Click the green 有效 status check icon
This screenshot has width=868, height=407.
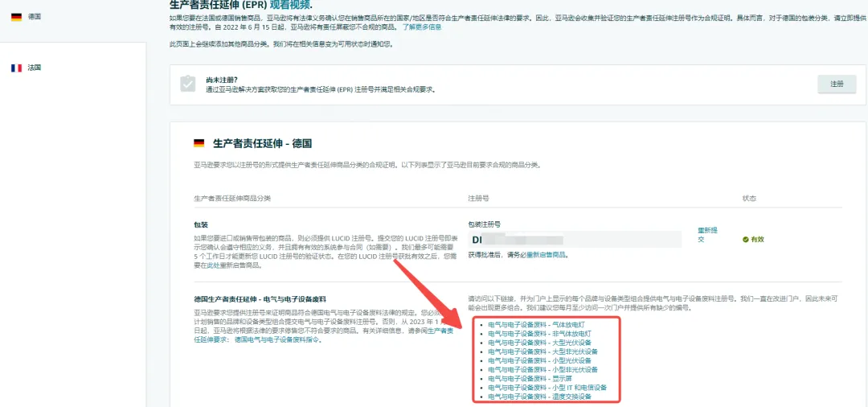coord(746,239)
